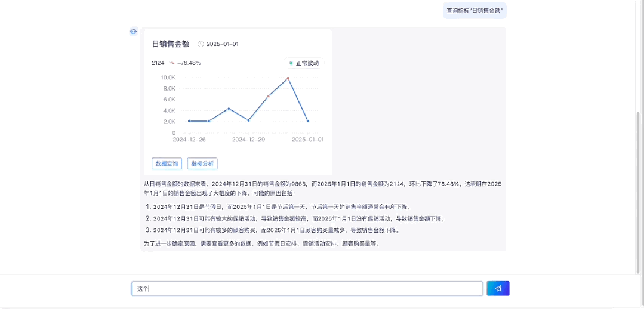Click the y-axis label 8.0K

click(x=170, y=89)
